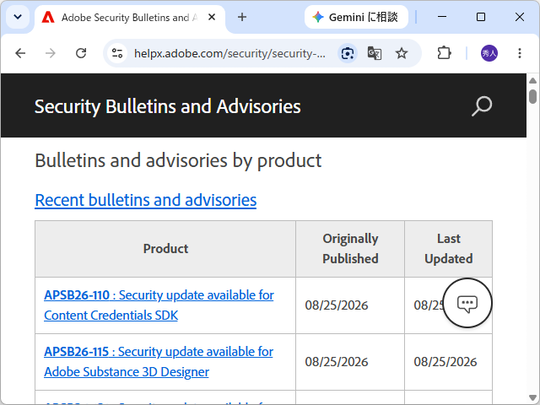Open the Extensions puzzle icon
This screenshot has height=405, width=540.
pyautogui.click(x=444, y=53)
